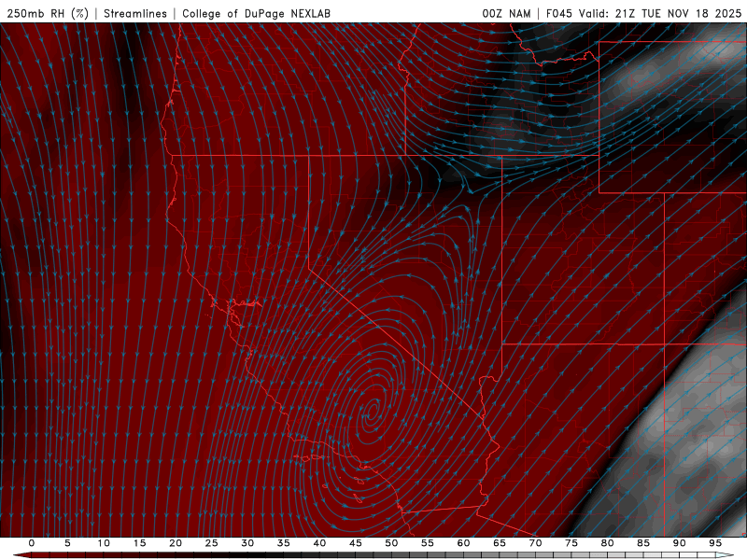This screenshot has height=560, width=747.
Task: Click the colorbar label "60"
Action: click(463, 543)
